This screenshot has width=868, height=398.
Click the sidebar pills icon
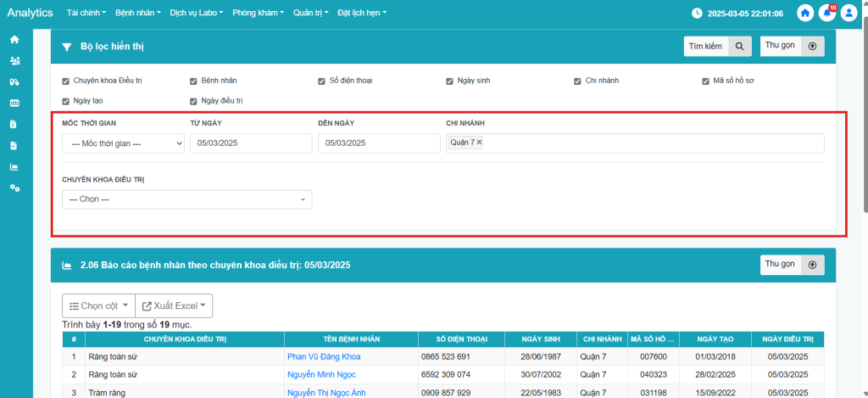click(x=14, y=82)
